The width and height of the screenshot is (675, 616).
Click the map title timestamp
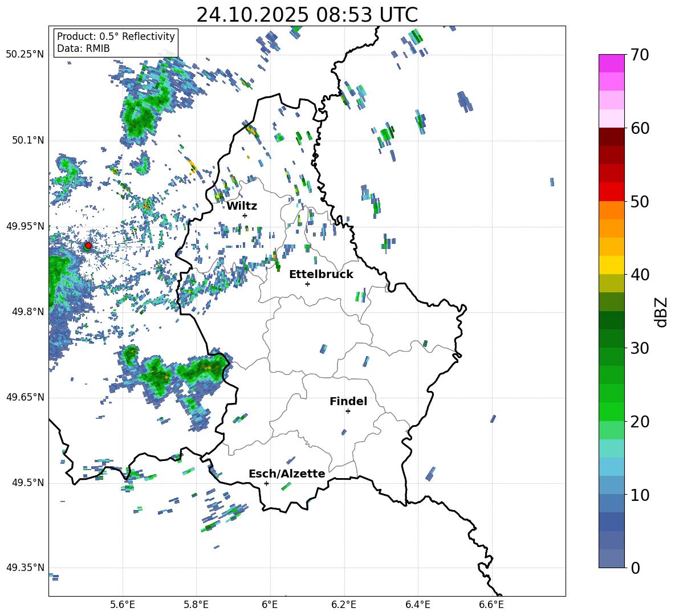[x=307, y=15]
